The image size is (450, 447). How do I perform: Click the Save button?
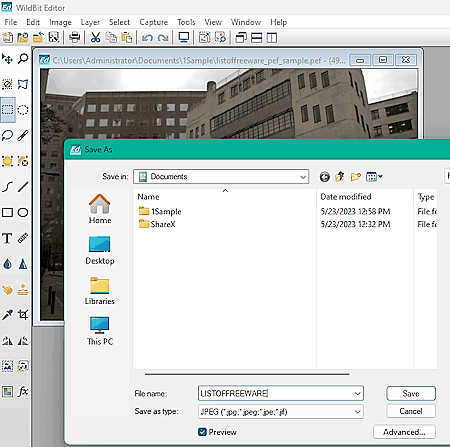411,393
